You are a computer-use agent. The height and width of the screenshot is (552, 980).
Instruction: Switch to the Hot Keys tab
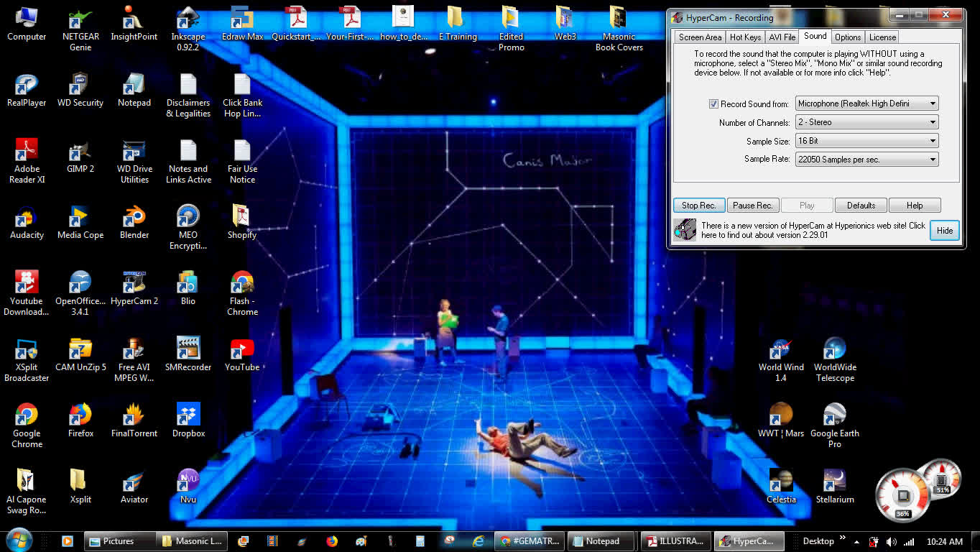[x=745, y=37]
